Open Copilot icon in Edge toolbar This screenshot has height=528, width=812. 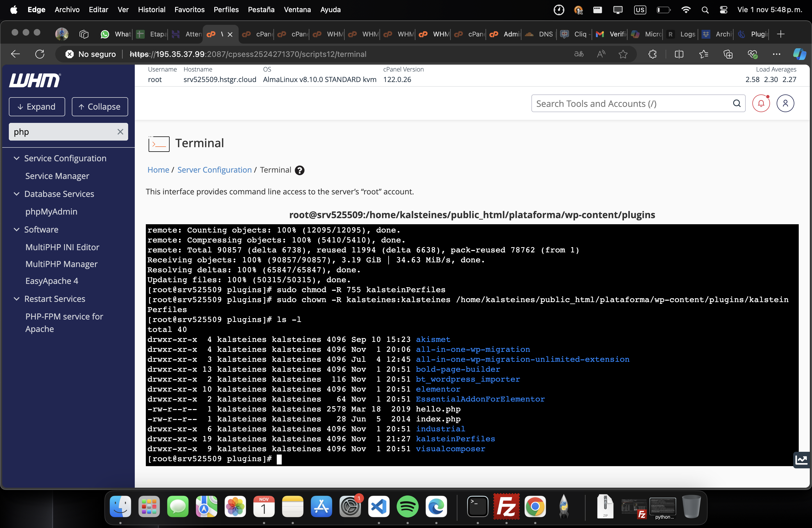(799, 54)
